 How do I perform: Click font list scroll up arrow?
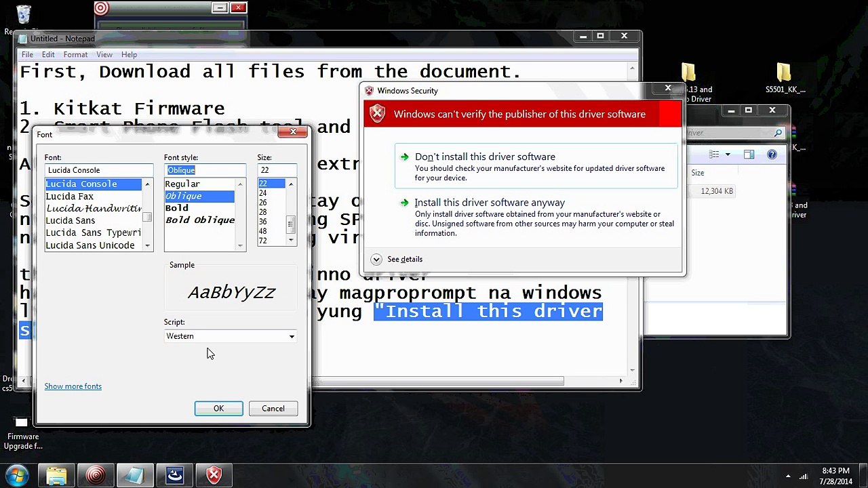(x=147, y=184)
